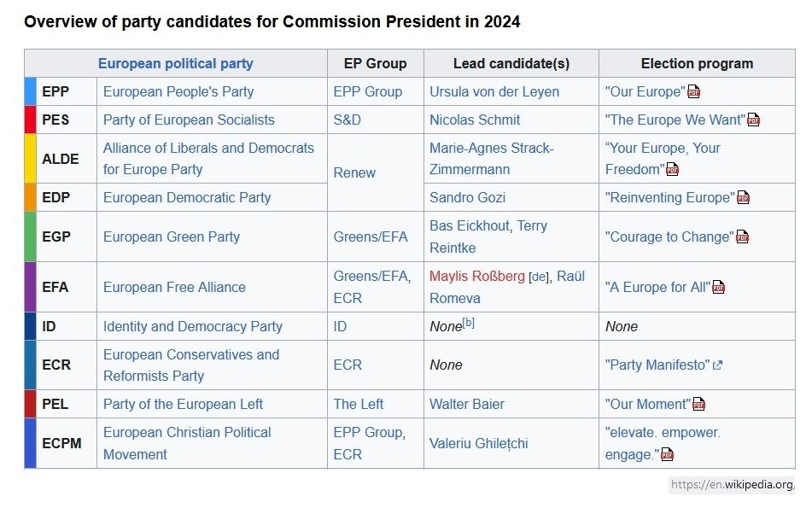Click PDF icon beside "Courage to Change"
The width and height of the screenshot is (812, 508).
pyautogui.click(x=742, y=237)
